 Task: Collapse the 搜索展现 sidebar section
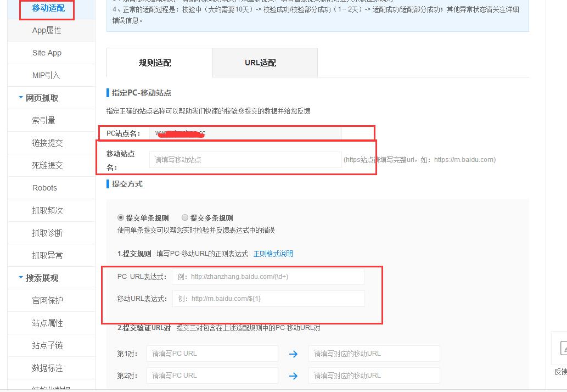[21, 278]
